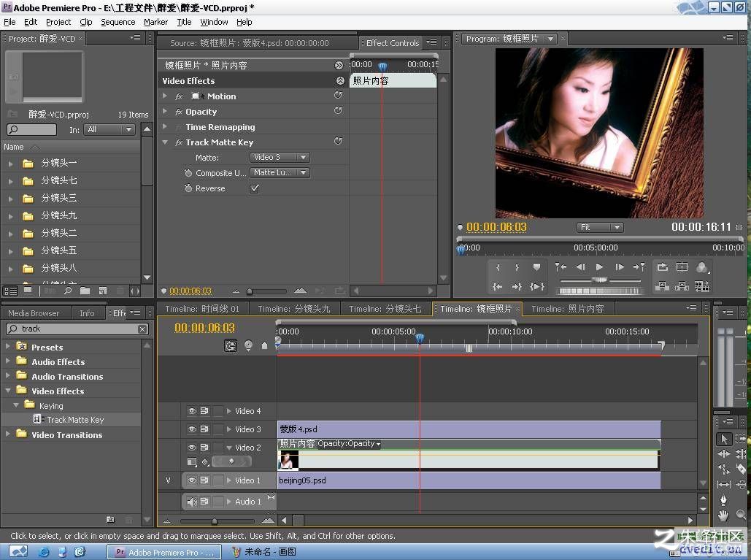Collapse the Video 2 track
The height and width of the screenshot is (560, 751).
229,448
